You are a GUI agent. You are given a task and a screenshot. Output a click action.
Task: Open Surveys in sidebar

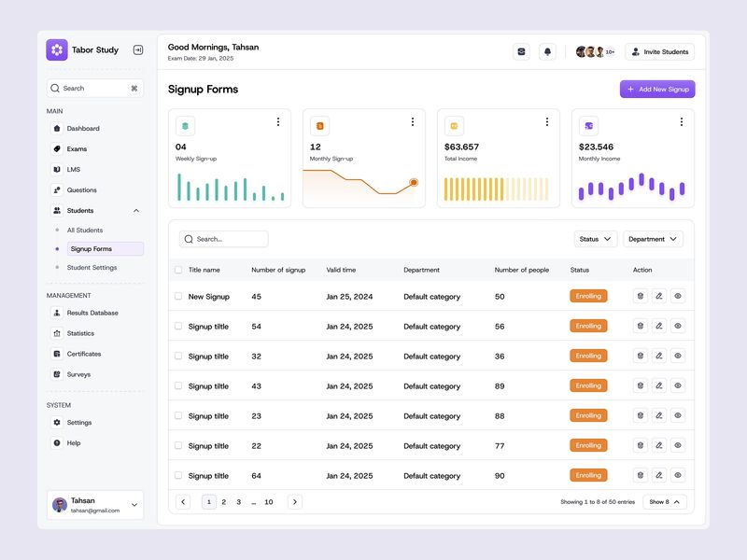[x=78, y=374]
